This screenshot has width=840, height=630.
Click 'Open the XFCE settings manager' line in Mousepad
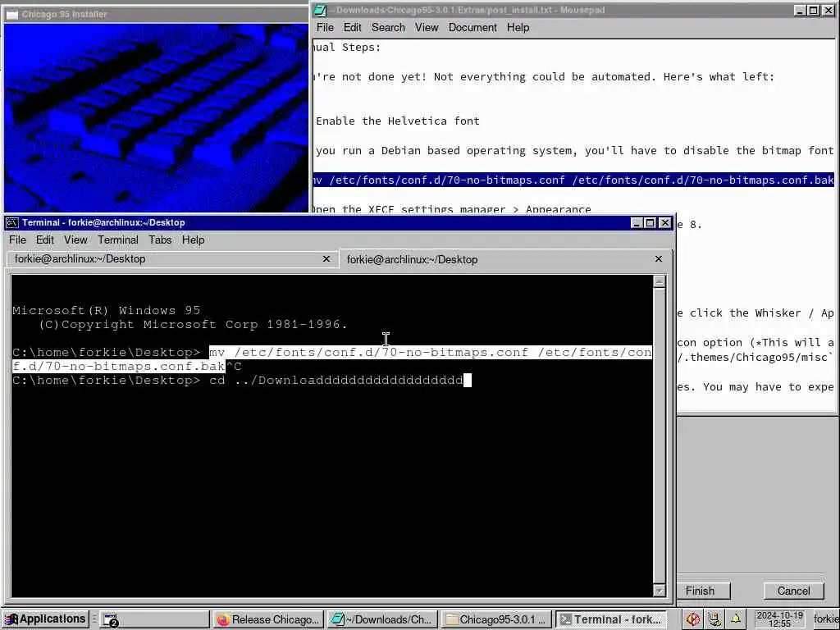453,208
